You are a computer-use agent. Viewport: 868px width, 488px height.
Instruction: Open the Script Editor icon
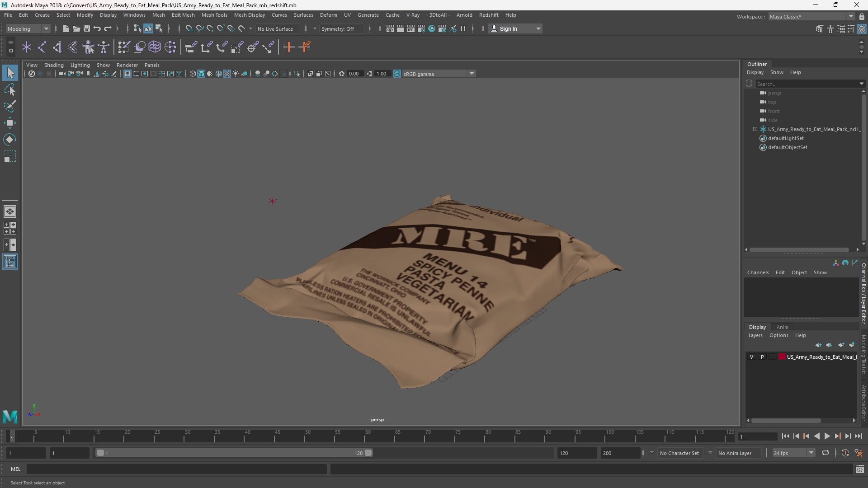tap(860, 469)
